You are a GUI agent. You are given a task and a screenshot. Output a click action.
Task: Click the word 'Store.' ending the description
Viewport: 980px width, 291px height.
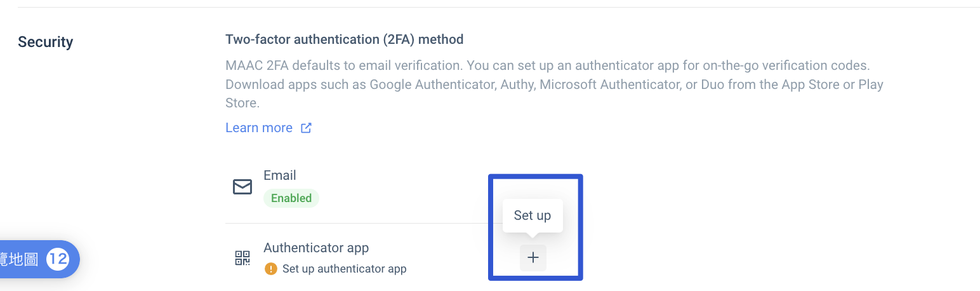point(242,103)
